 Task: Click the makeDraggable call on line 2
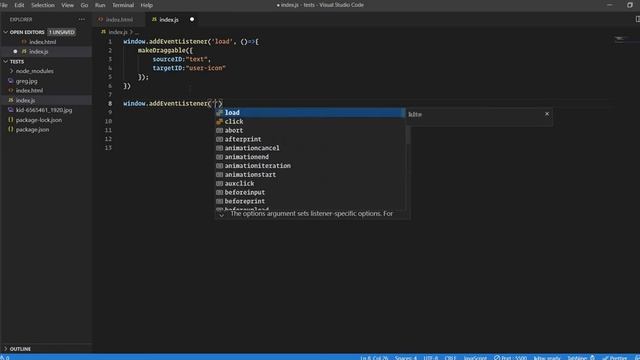click(x=162, y=50)
